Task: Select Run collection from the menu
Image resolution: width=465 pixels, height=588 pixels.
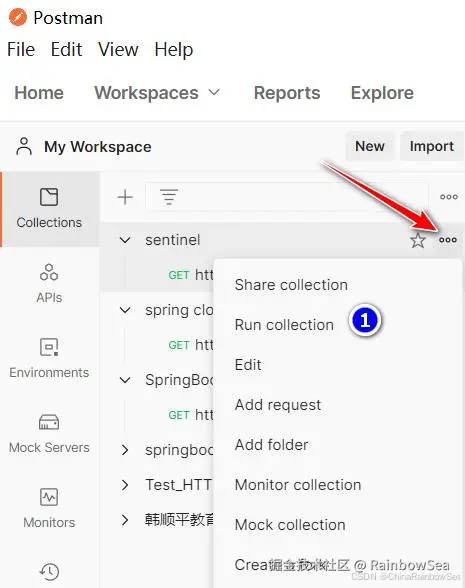Action: tap(284, 325)
